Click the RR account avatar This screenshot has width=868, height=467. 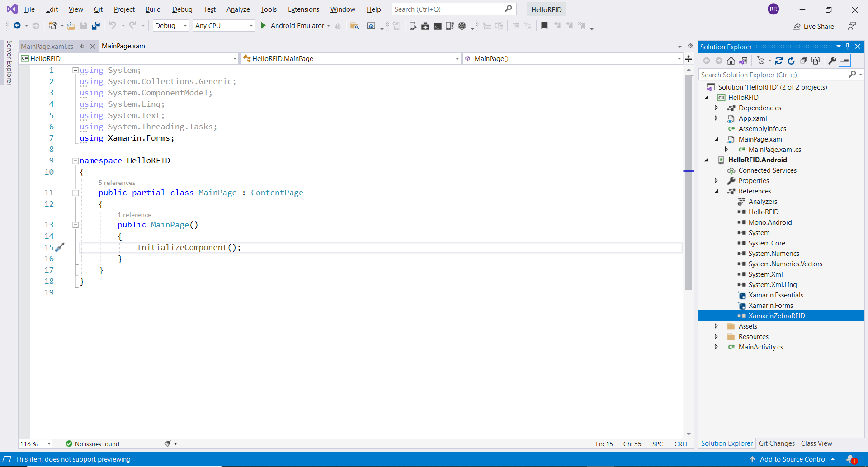click(774, 9)
